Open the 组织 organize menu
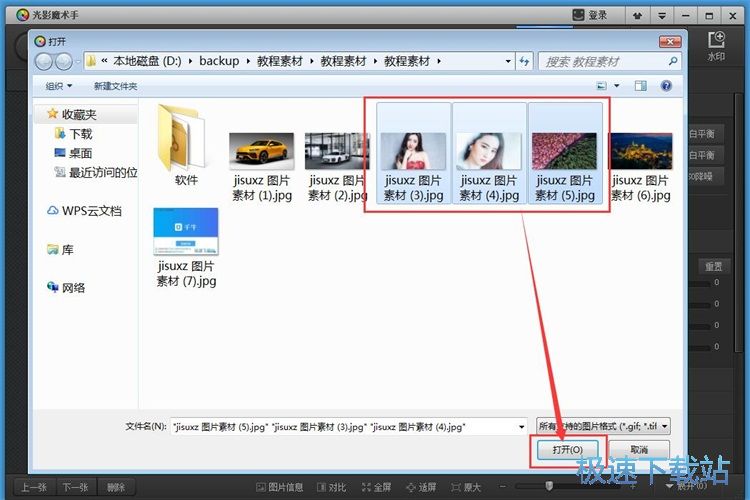750x500 pixels. (x=58, y=86)
